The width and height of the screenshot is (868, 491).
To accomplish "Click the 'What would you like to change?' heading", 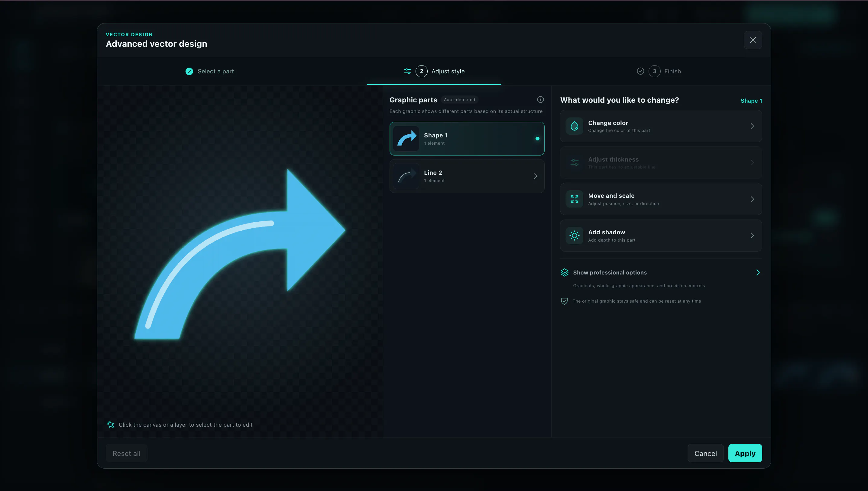I will coord(619,100).
